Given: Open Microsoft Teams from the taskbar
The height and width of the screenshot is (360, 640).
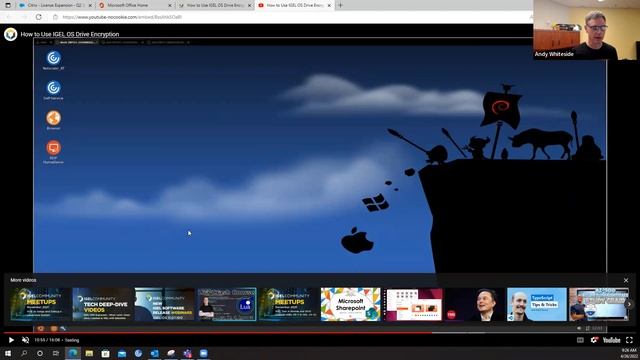Looking at the screenshot, I should pos(187,353).
